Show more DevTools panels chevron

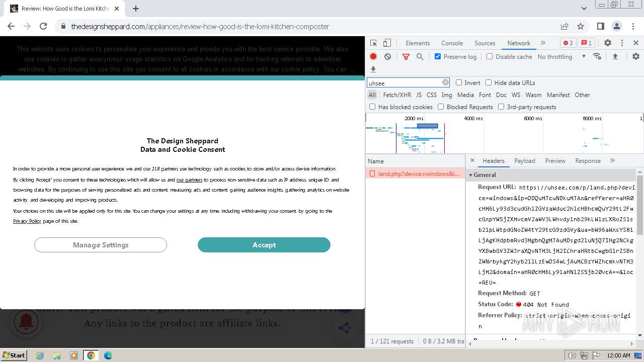543,43
